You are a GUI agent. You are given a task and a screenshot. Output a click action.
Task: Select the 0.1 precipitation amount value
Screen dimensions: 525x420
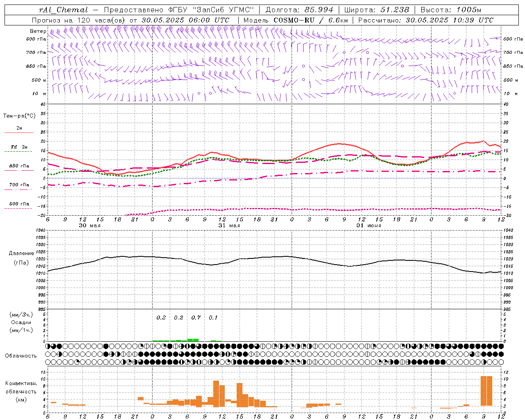point(213,317)
